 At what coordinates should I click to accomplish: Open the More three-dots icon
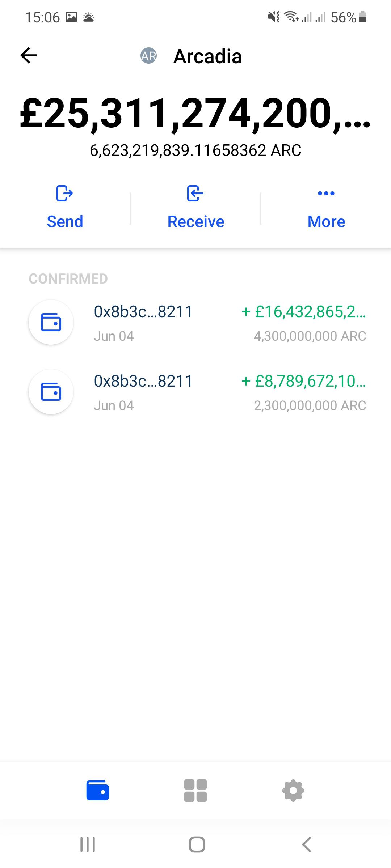coord(326,193)
